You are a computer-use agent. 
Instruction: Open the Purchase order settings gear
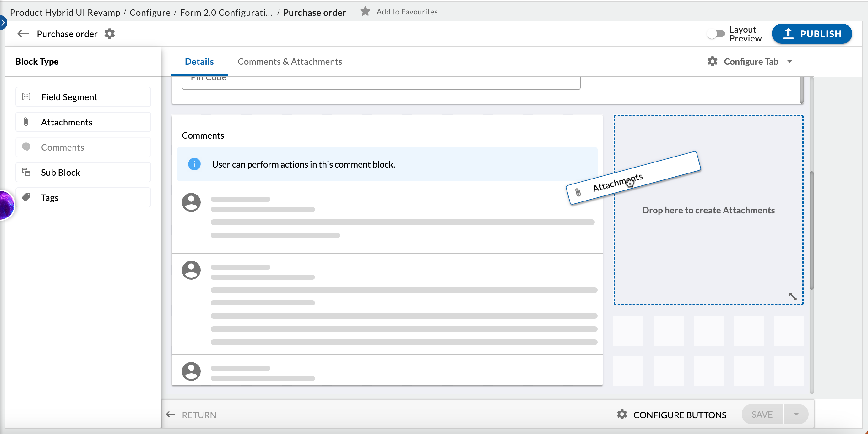point(110,34)
